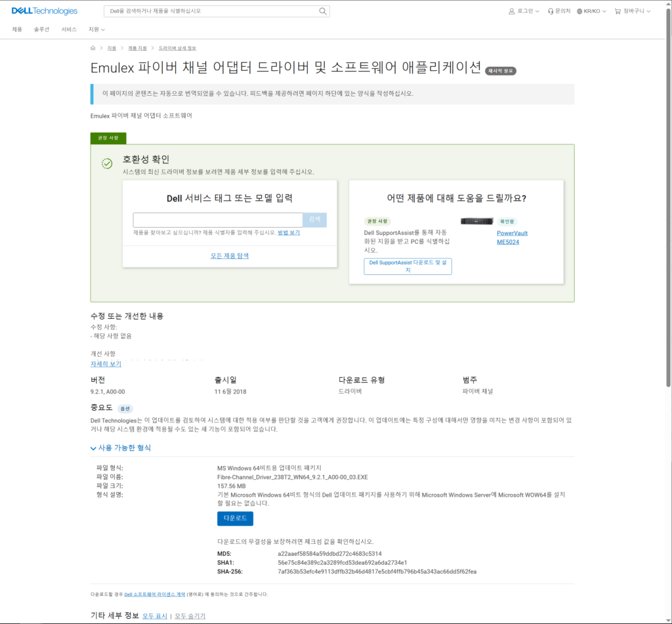672x624 pixels.
Task: Click the 모든 제품 탐색 link
Action: 229,256
